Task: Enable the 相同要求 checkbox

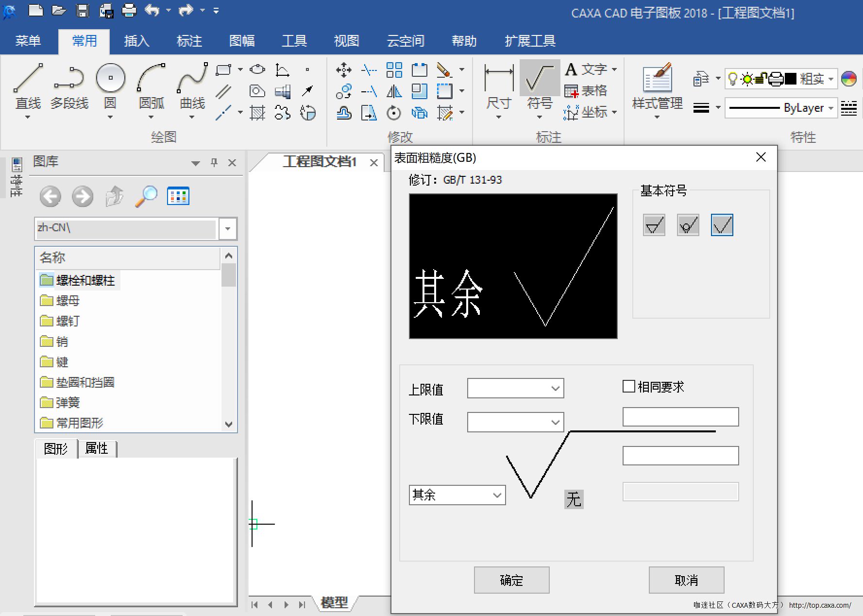Action: (629, 387)
